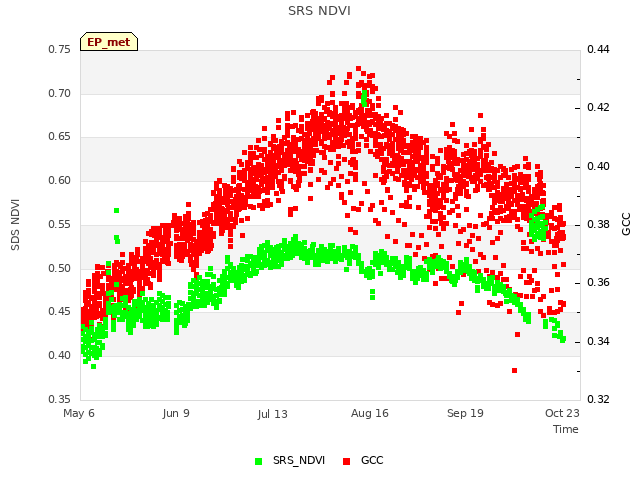Select the SRS_NDVI legend label
Viewport: 640px width, 480px height.
click(x=299, y=460)
